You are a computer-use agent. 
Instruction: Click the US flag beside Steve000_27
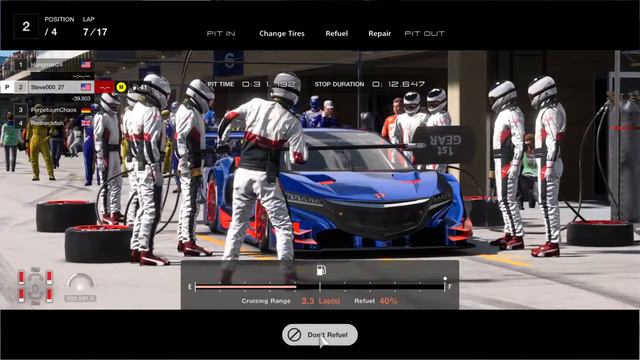click(x=86, y=87)
